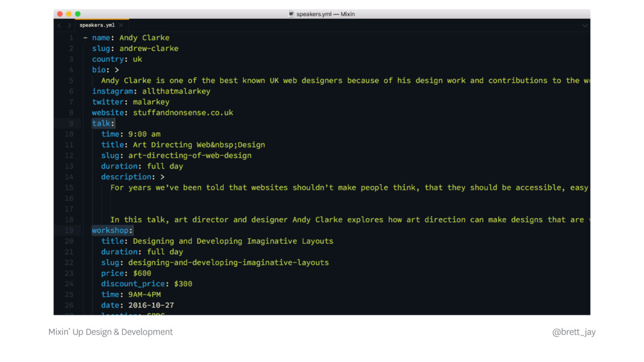Click 'allthatmalarkey' value
Image resolution: width=644 pixels, height=362 pixels.
click(176, 91)
